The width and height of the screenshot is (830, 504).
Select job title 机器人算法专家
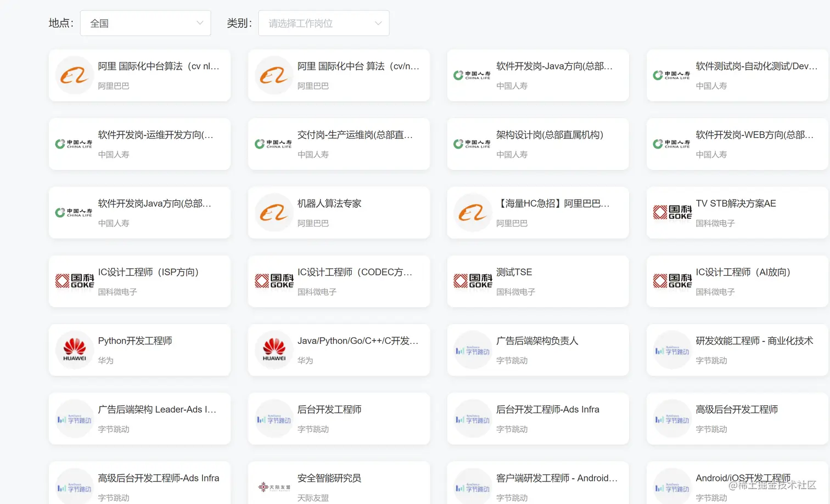[329, 203]
